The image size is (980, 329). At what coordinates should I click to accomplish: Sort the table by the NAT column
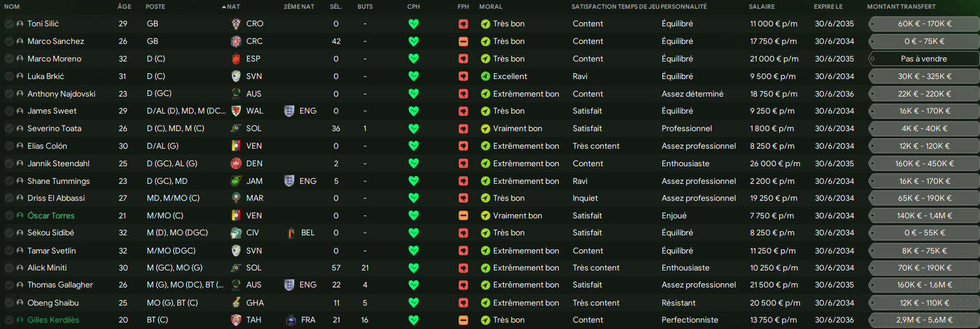point(233,6)
